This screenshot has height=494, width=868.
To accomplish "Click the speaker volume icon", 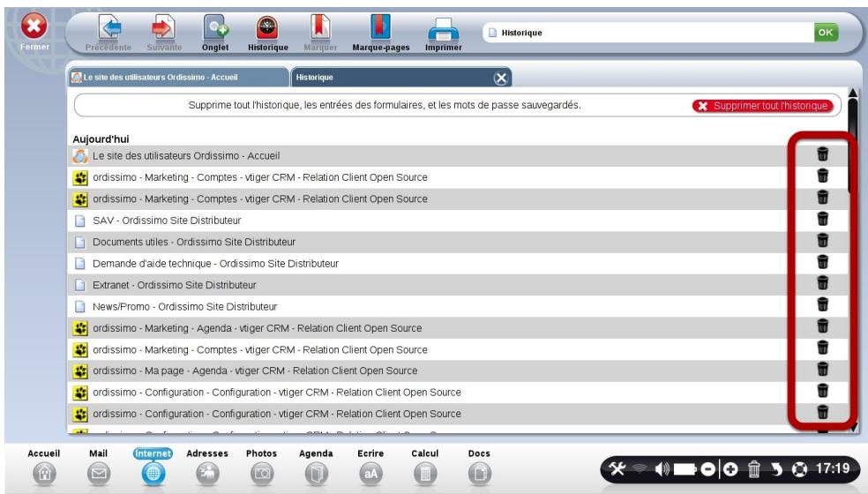I will 662,469.
